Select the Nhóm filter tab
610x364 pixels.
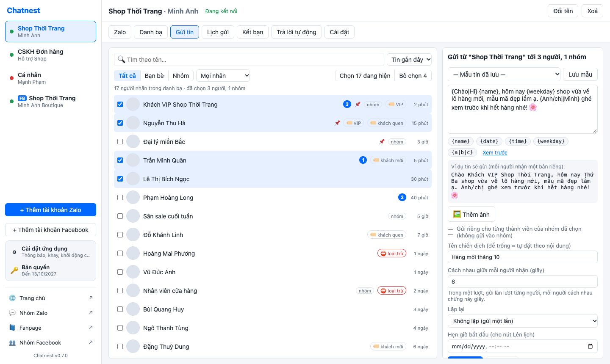click(181, 76)
